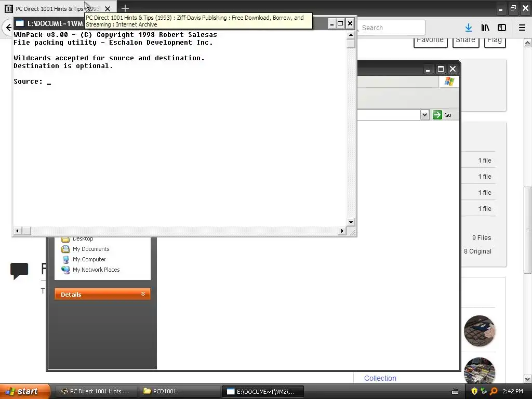Maximize the WUnPack console window
The height and width of the screenshot is (399, 532).
tap(340, 23)
